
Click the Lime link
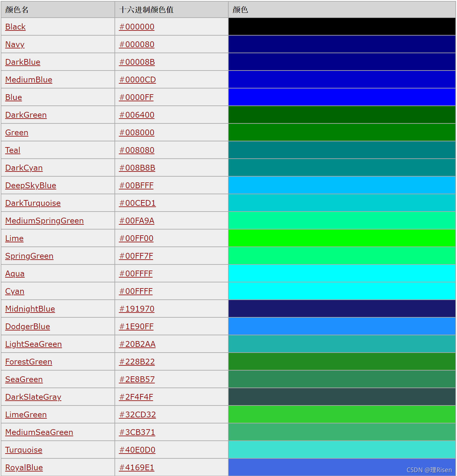(x=14, y=238)
